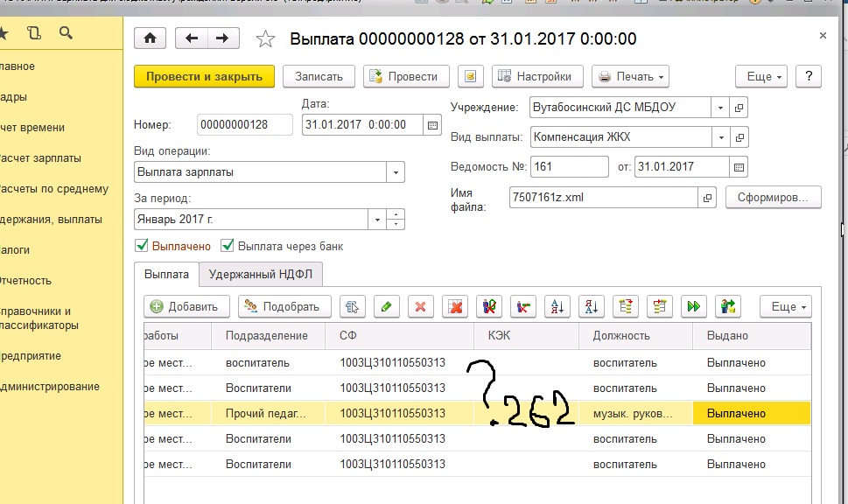Image resolution: width=848 pixels, height=504 pixels.
Task: Toggle the Выплачено checkbox
Action: point(141,246)
